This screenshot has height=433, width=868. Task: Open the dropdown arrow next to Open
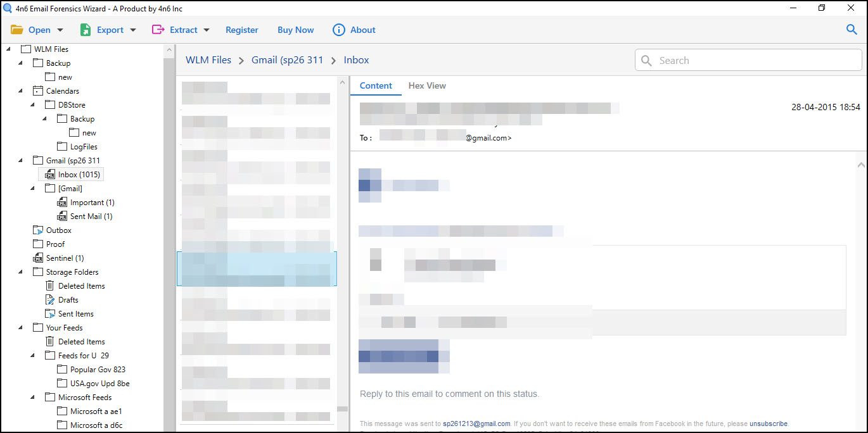[x=60, y=30]
